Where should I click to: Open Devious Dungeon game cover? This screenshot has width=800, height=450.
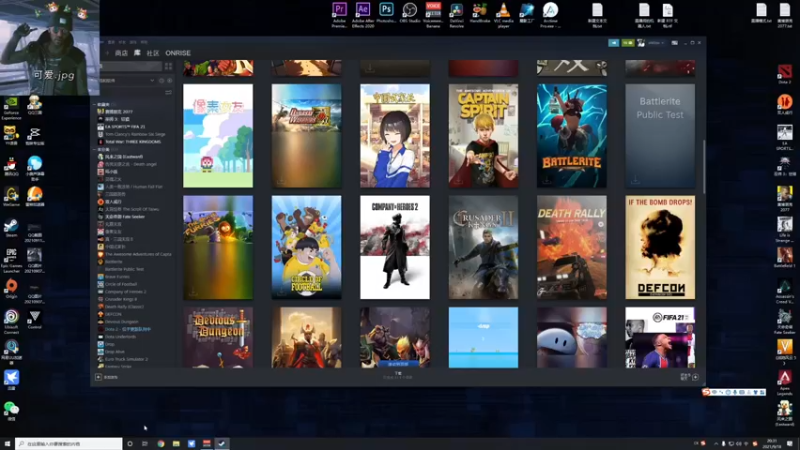[x=218, y=337]
